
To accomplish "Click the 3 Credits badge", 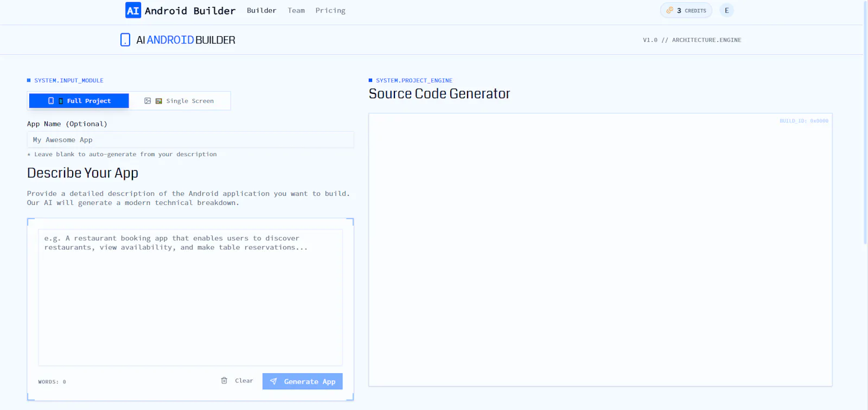I will coord(686,10).
